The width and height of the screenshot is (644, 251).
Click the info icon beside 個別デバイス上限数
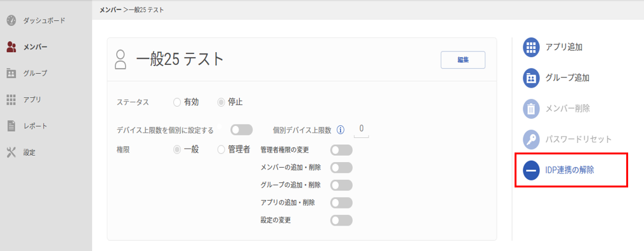pyautogui.click(x=340, y=130)
